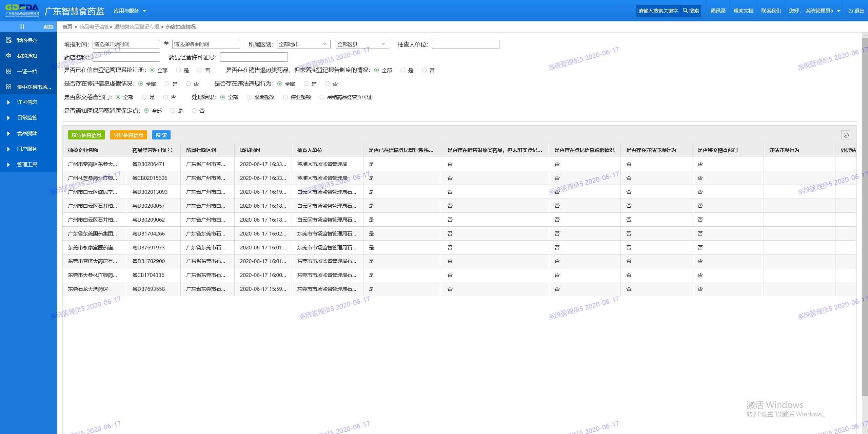868x434 pixels.
Task: Open 一证一档 in sidebar
Action: [x=27, y=72]
